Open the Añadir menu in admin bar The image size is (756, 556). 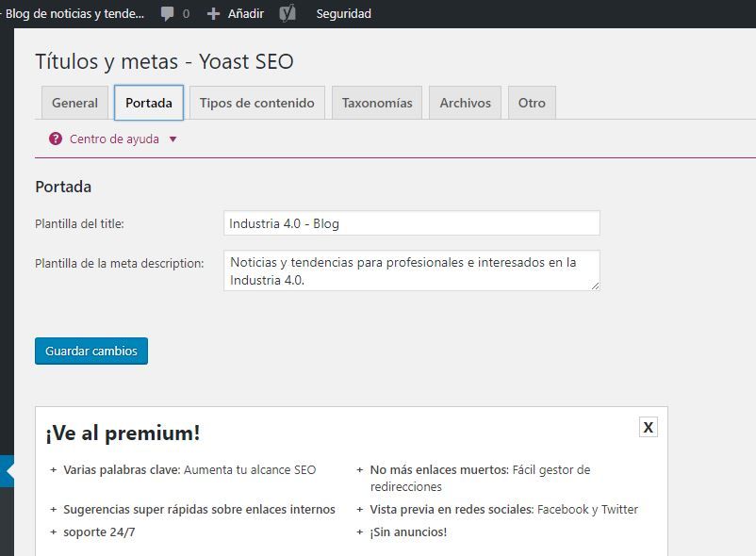(x=246, y=13)
